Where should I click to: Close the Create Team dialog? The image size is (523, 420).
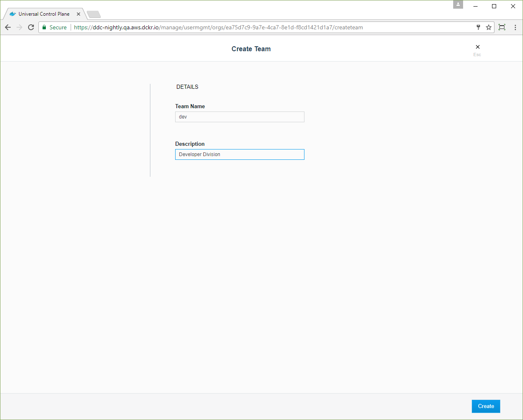click(478, 47)
